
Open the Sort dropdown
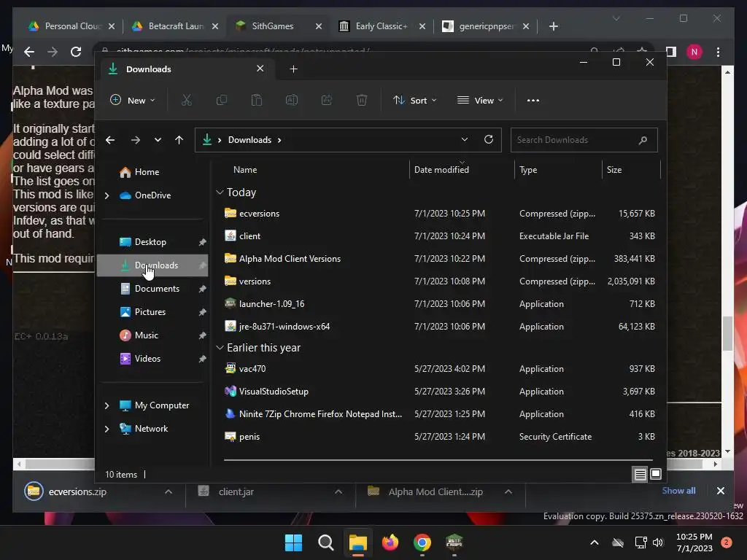pos(414,101)
